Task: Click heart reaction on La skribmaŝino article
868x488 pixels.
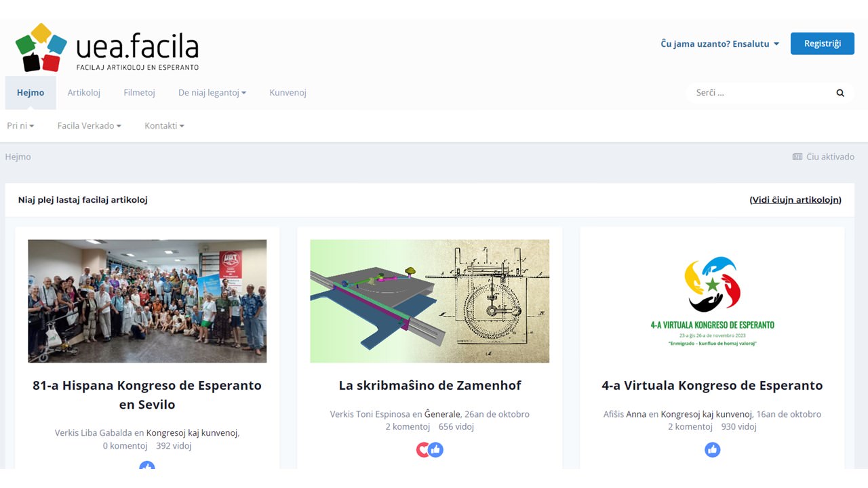Action: point(423,449)
